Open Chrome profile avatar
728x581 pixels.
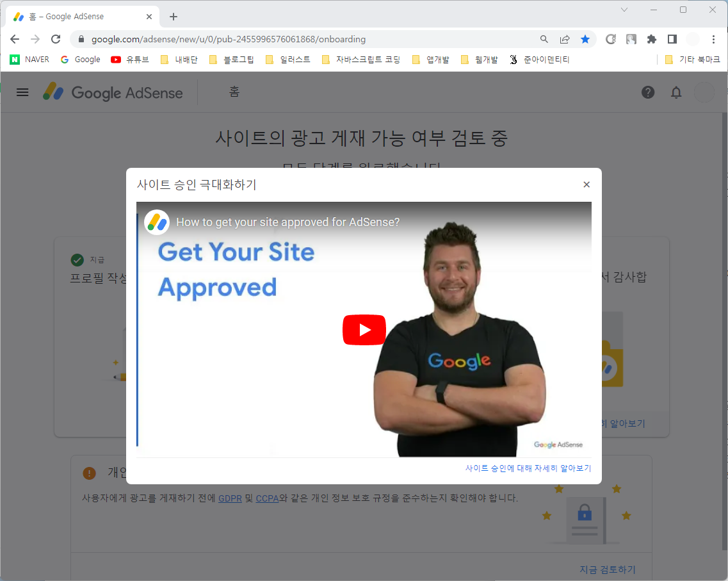coord(693,39)
